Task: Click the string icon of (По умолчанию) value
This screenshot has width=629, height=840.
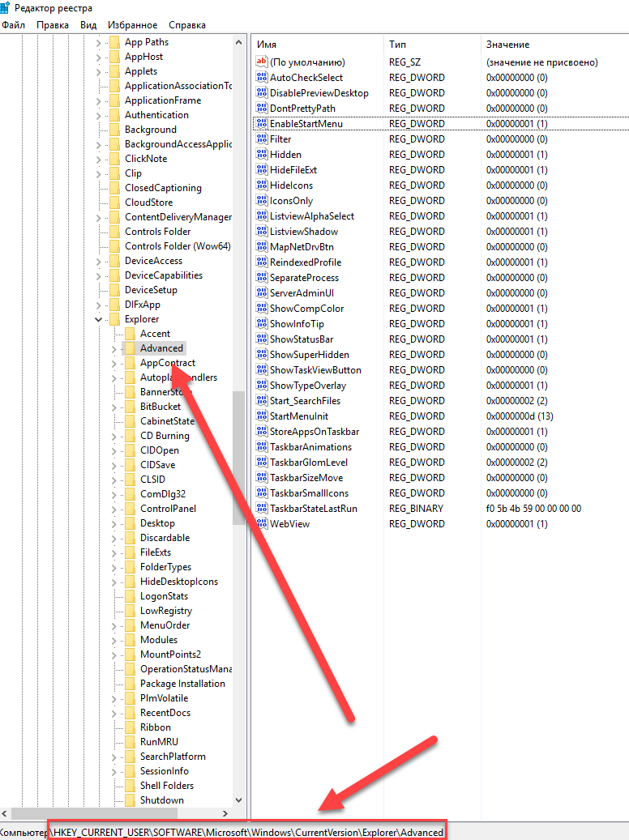Action: [x=261, y=62]
